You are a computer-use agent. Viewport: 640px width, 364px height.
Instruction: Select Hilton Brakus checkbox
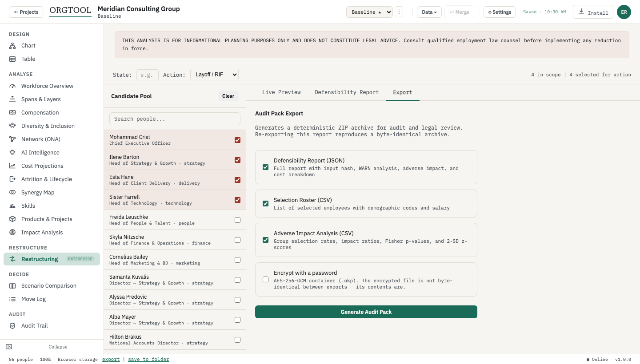237,340
